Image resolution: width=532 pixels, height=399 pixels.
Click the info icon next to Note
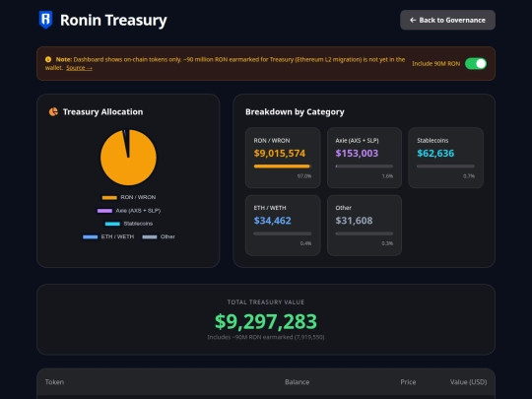coord(48,59)
